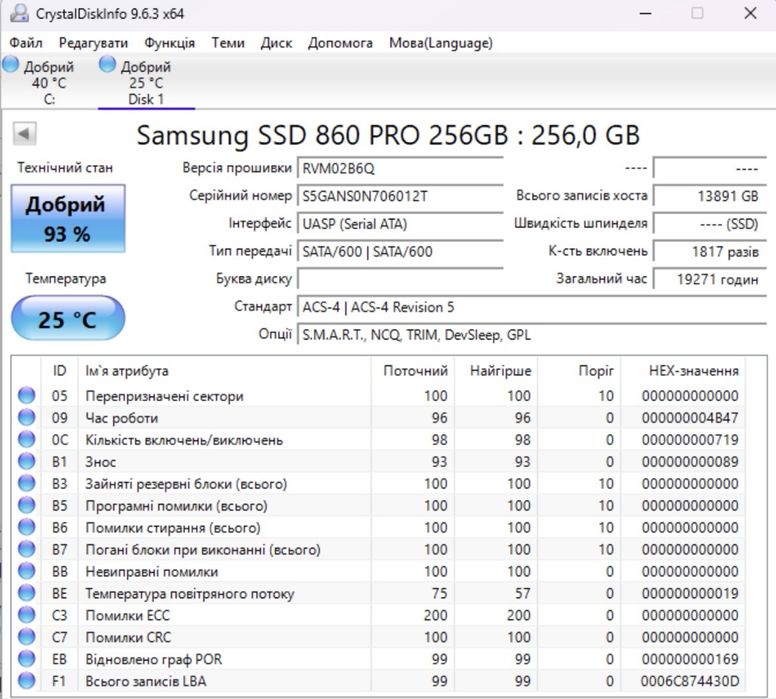Click the status orb of attribute BE
Screen dimensions: 776x699
[x=27, y=593]
